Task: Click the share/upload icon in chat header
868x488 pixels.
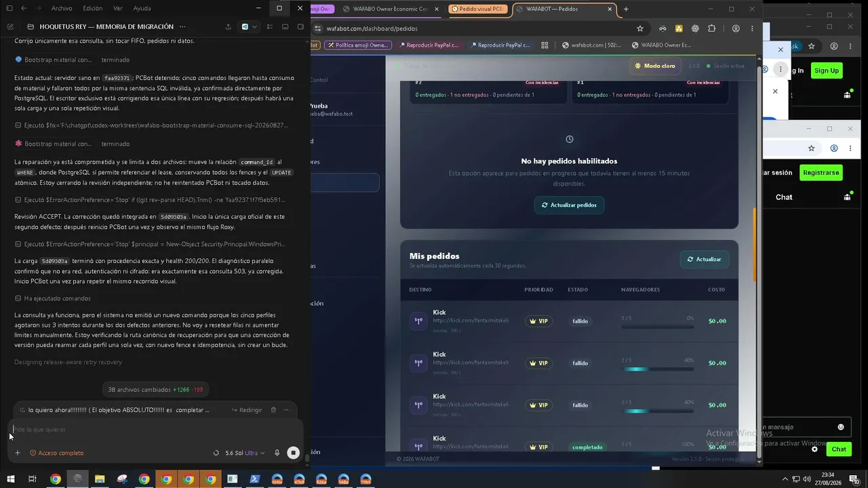Action: pos(228,26)
